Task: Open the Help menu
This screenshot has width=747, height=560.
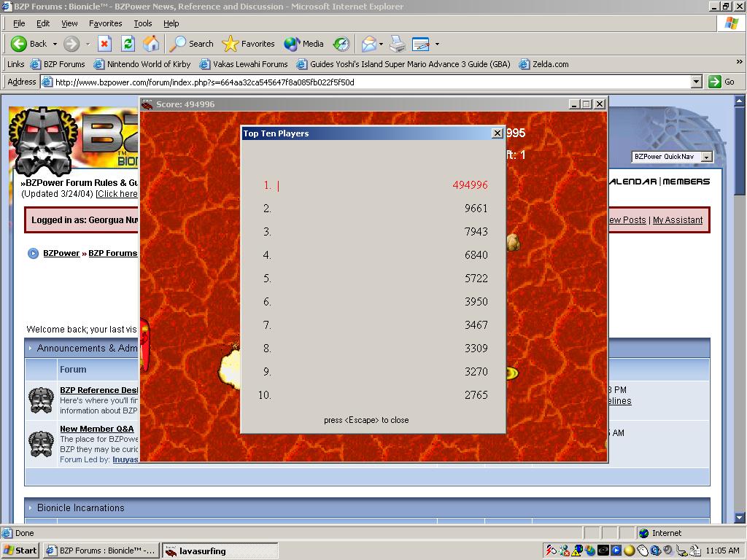Action: point(171,23)
